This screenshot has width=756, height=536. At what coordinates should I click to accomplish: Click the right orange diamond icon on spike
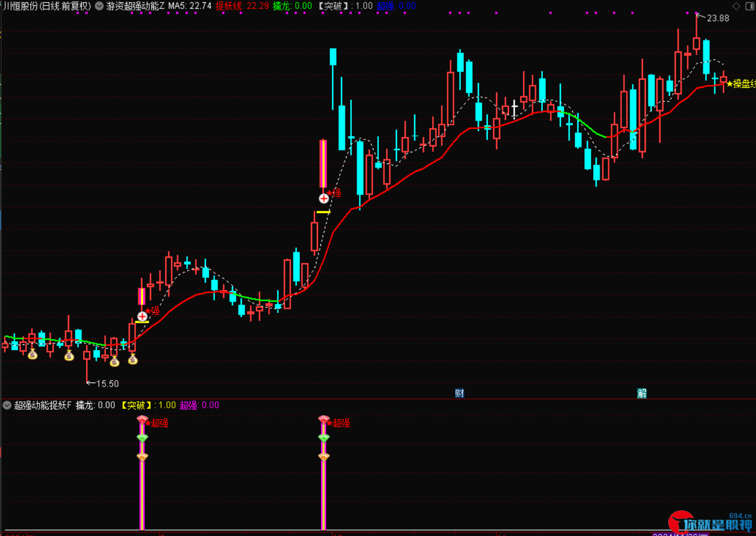coord(323,456)
